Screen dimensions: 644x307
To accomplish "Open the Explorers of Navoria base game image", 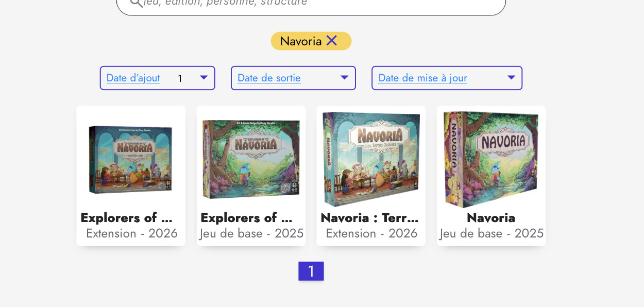I will (x=251, y=159).
